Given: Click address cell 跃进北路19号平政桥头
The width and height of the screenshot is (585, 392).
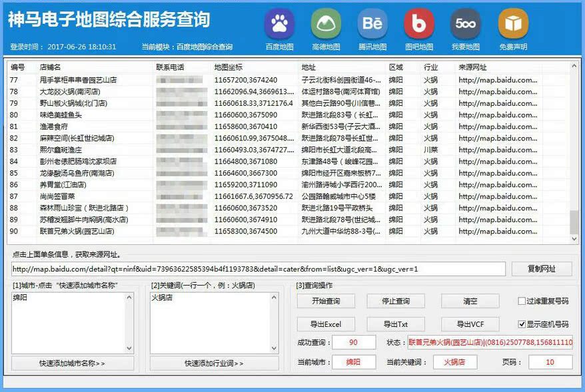Looking at the screenshot, I should click(337, 208).
